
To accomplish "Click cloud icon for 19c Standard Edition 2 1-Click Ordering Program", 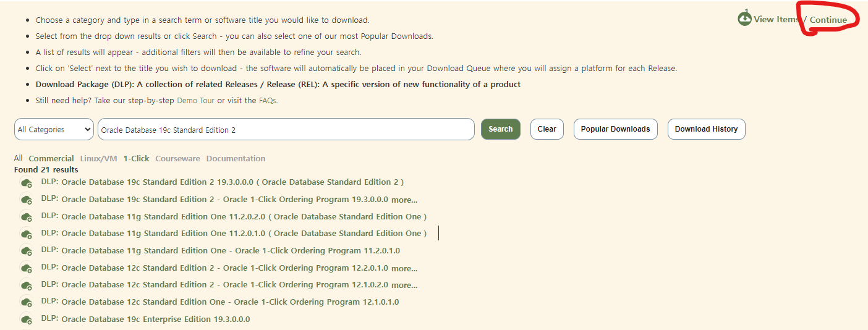I will tap(26, 200).
